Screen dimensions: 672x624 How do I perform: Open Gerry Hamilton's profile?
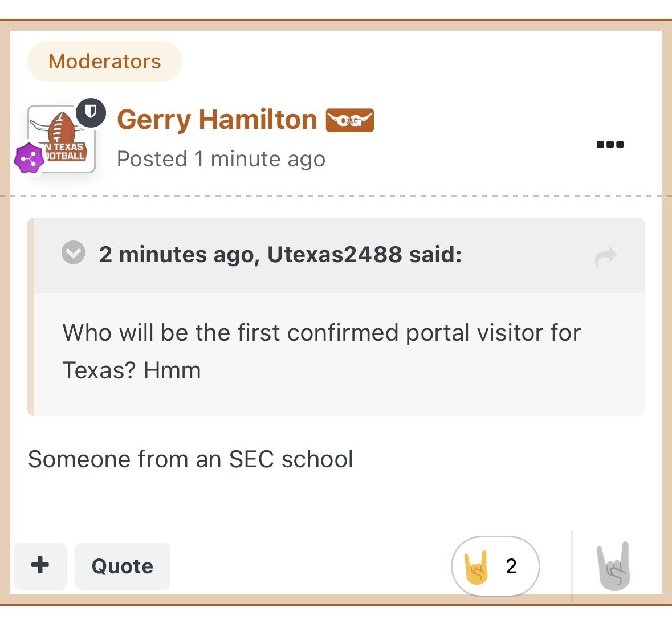pyautogui.click(x=217, y=120)
